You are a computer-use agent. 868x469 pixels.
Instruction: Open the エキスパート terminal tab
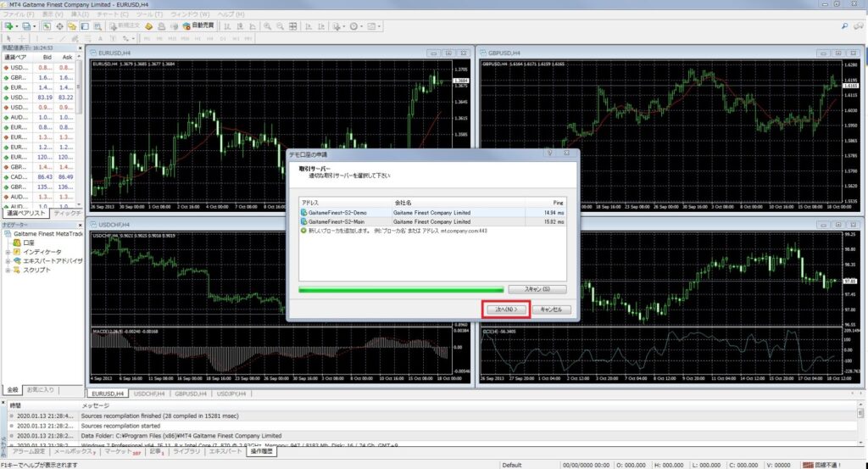(225, 452)
